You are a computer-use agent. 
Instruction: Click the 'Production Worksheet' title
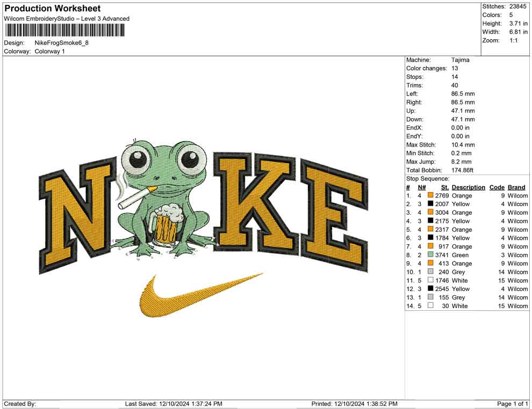pyautogui.click(x=53, y=9)
